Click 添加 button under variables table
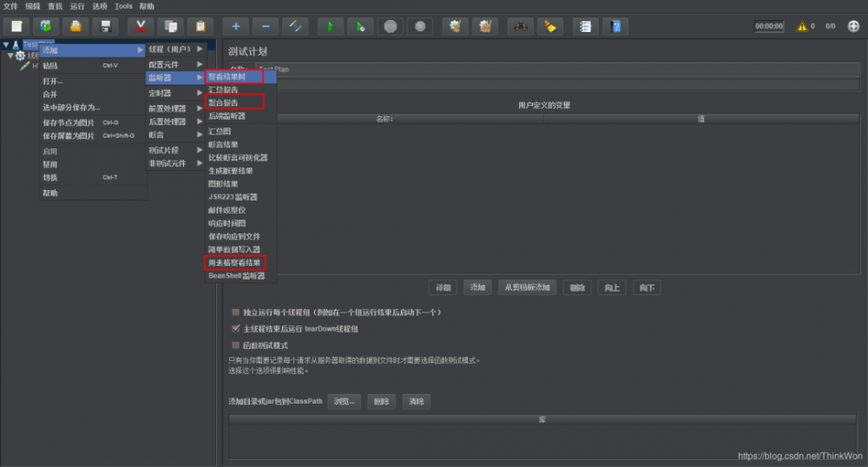 [477, 287]
